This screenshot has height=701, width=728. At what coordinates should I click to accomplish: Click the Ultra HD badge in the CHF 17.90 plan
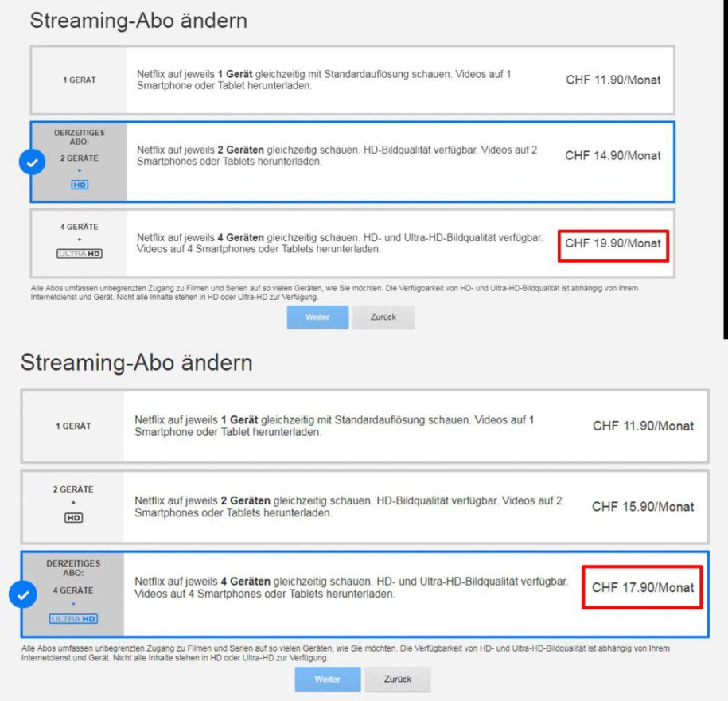coord(72,618)
